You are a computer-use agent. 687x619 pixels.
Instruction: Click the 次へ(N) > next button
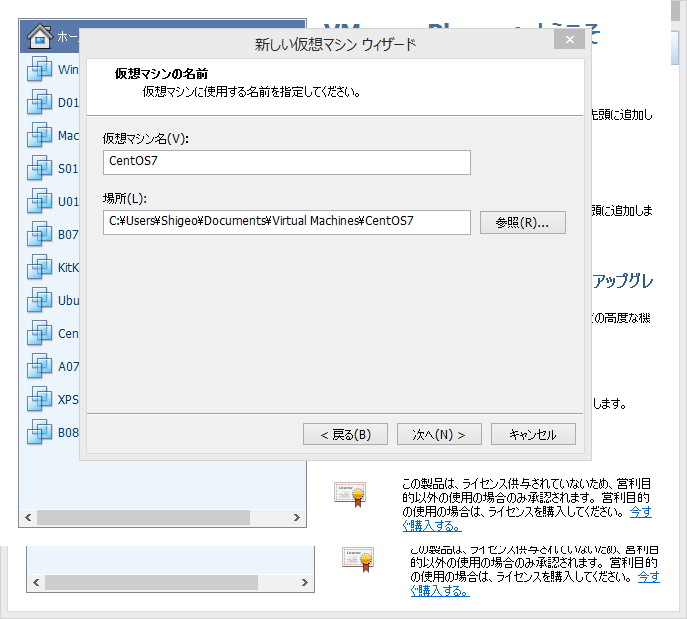(x=439, y=434)
